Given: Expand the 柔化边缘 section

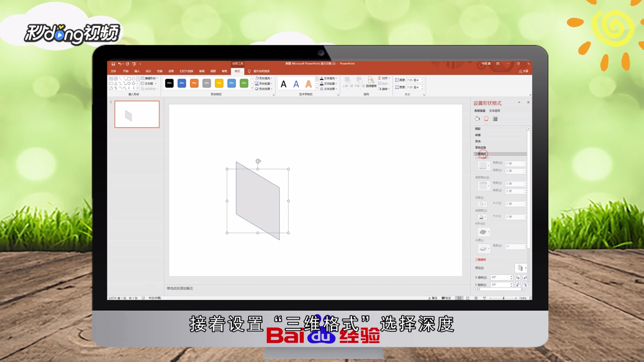Looking at the screenshot, I should point(480,147).
